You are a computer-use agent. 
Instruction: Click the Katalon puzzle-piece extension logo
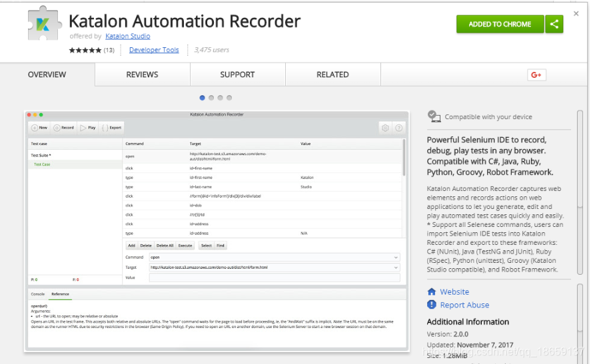pyautogui.click(x=45, y=23)
